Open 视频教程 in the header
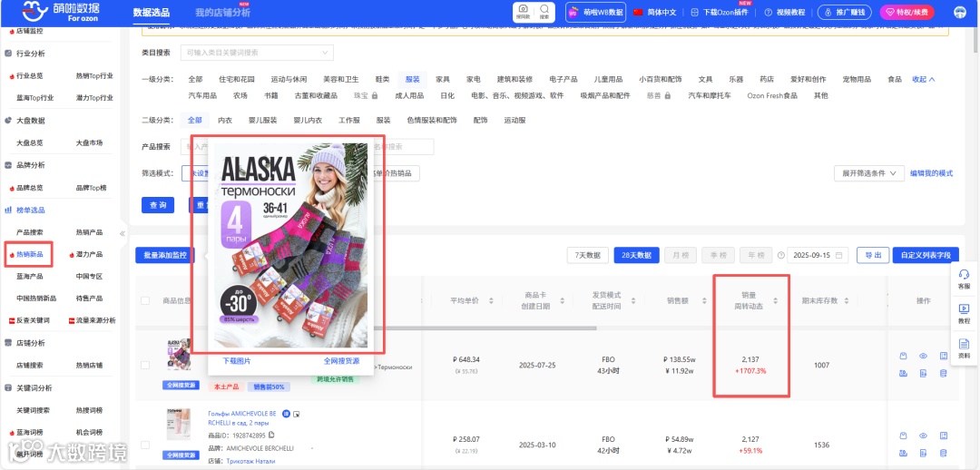Image resolution: width=980 pixels, height=470 pixels. click(786, 13)
